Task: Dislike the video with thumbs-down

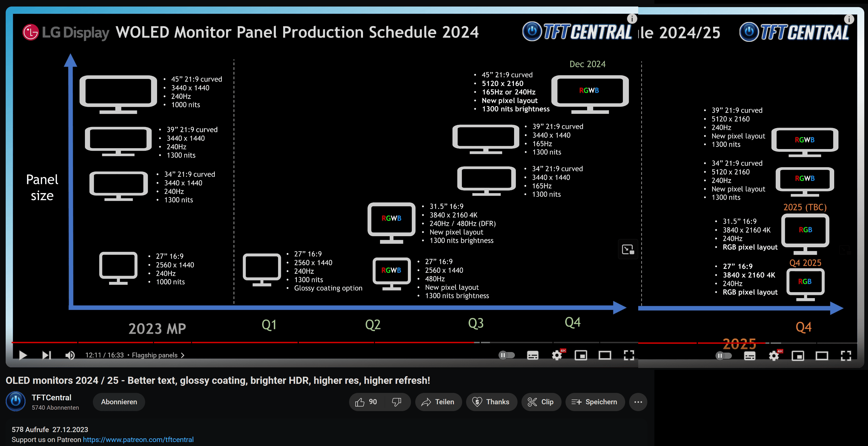Action: coord(397,402)
